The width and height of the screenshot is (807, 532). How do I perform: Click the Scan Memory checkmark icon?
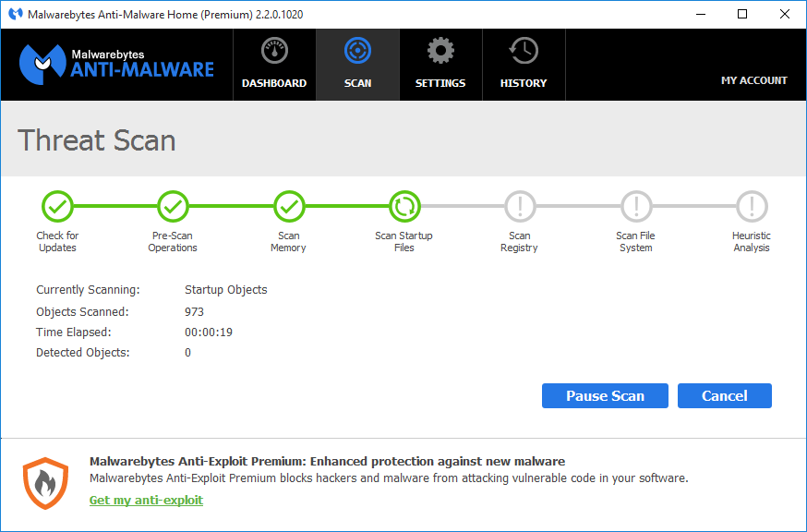pos(288,207)
